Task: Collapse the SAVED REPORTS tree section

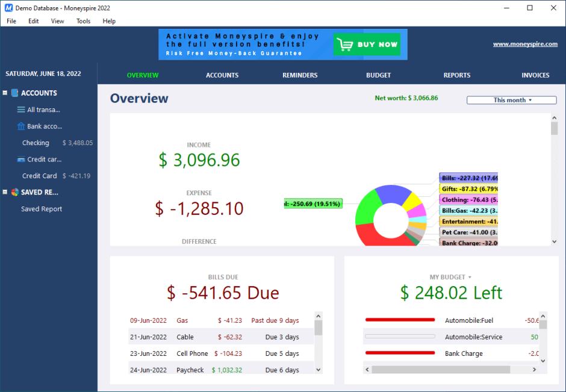Action: 5,192
